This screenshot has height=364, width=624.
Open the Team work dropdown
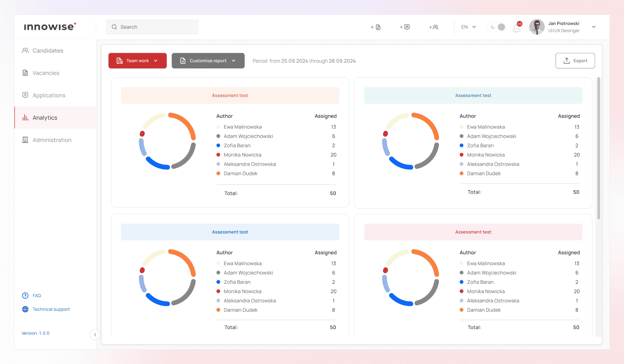[x=137, y=61]
